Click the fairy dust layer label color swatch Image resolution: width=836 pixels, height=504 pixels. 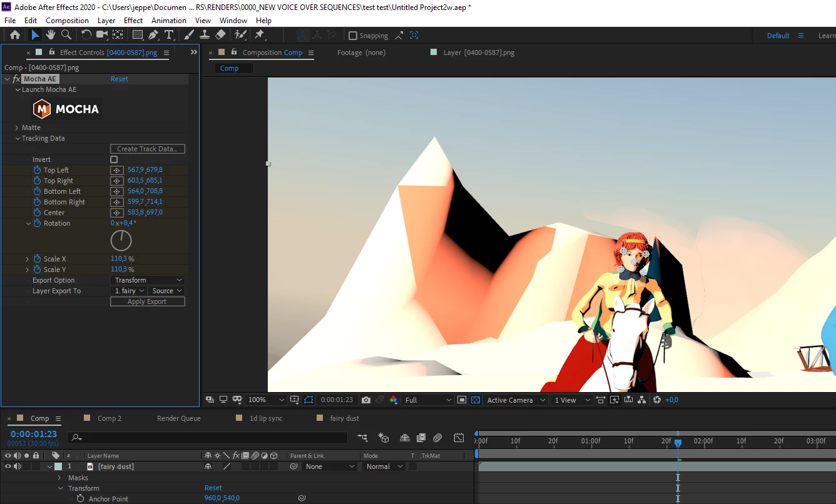pyautogui.click(x=58, y=466)
